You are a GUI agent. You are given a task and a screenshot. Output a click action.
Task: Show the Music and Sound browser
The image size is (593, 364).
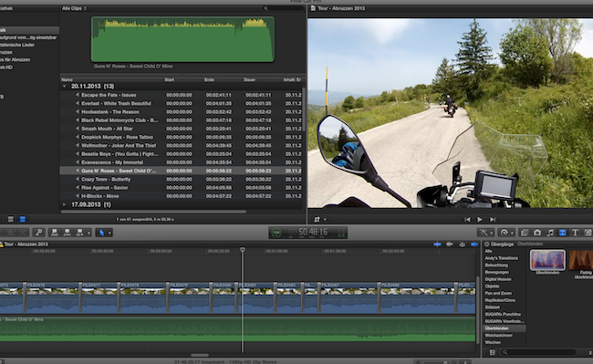tap(550, 233)
